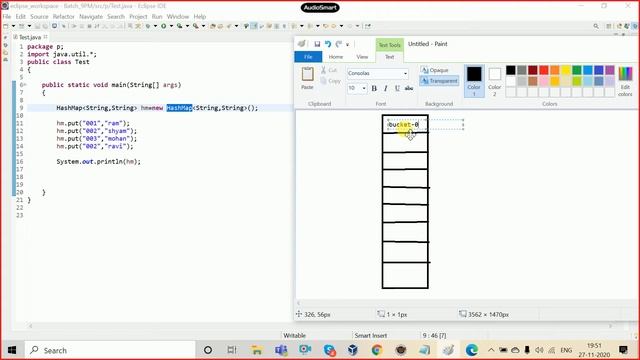Switch to Paint's View ribbon tab
The width and height of the screenshot is (640, 360).
click(362, 57)
